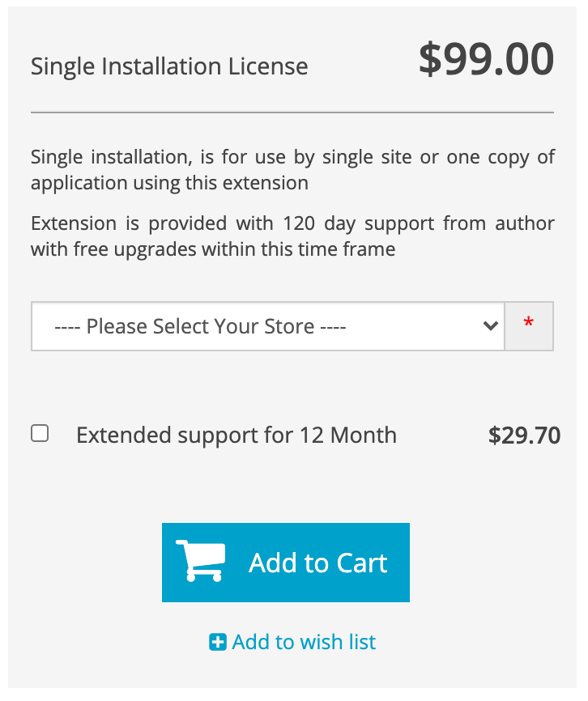
Task: Click the Extended support for 12 Month label
Action: [x=236, y=435]
